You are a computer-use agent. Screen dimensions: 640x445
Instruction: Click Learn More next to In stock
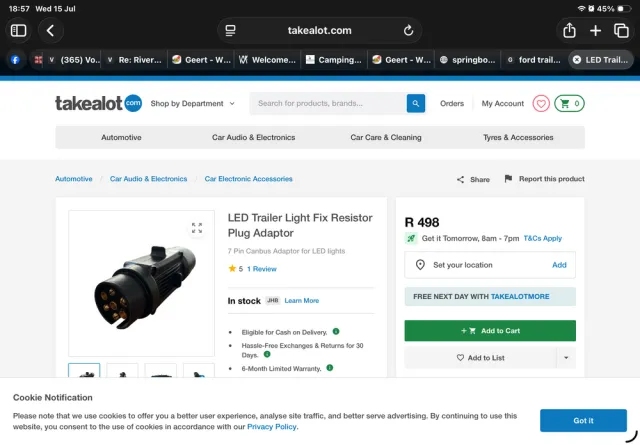coord(302,301)
